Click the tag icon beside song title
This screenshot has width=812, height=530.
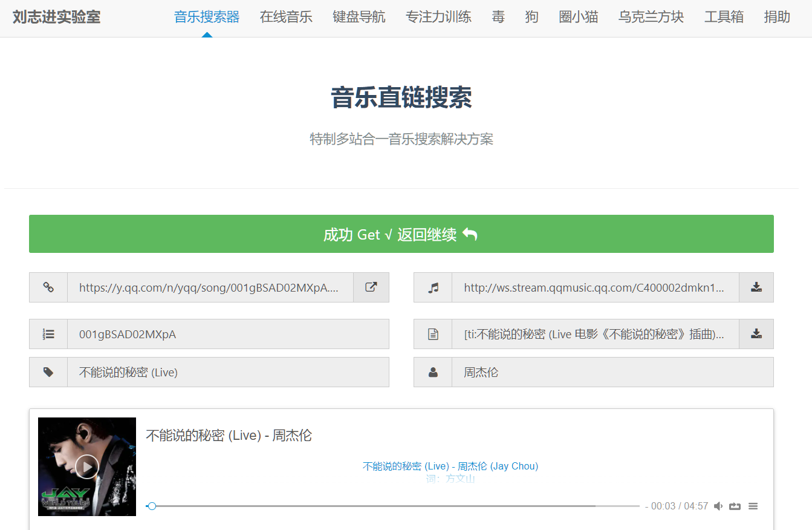point(48,372)
